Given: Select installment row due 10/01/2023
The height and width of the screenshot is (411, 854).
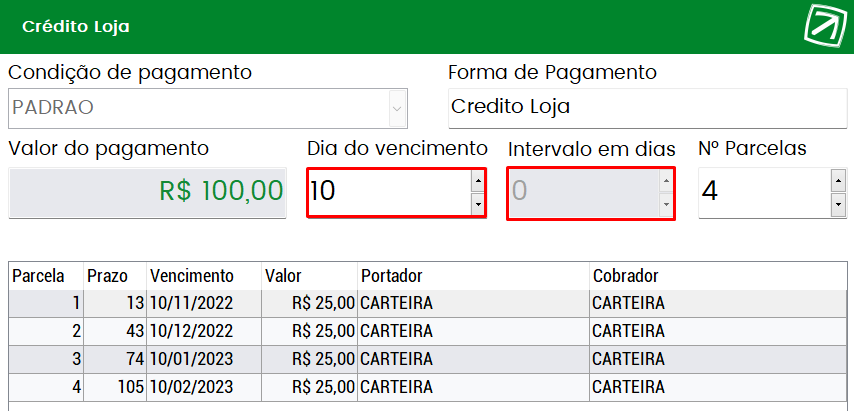Looking at the screenshot, I should click(428, 359).
